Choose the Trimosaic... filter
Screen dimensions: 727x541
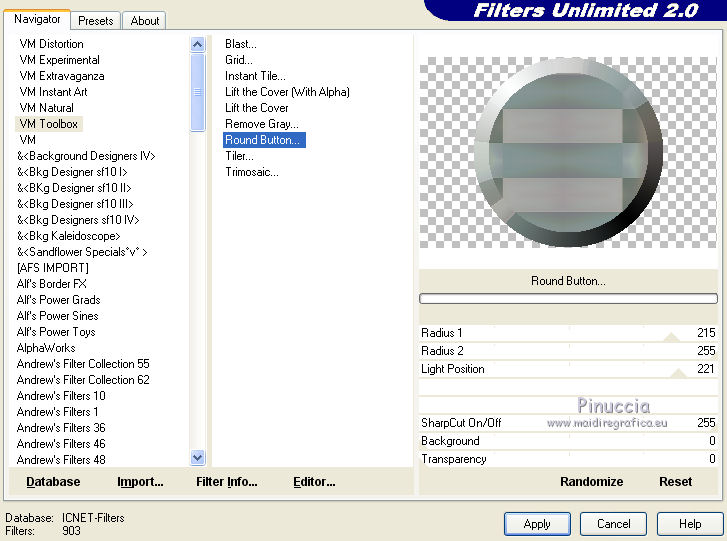click(x=252, y=172)
